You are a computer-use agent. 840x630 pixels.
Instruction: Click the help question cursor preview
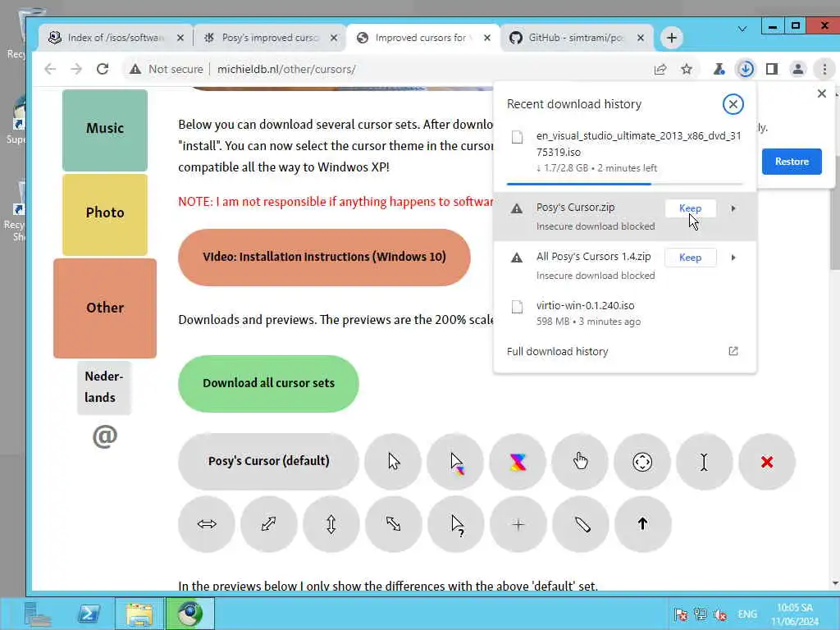[456, 524]
